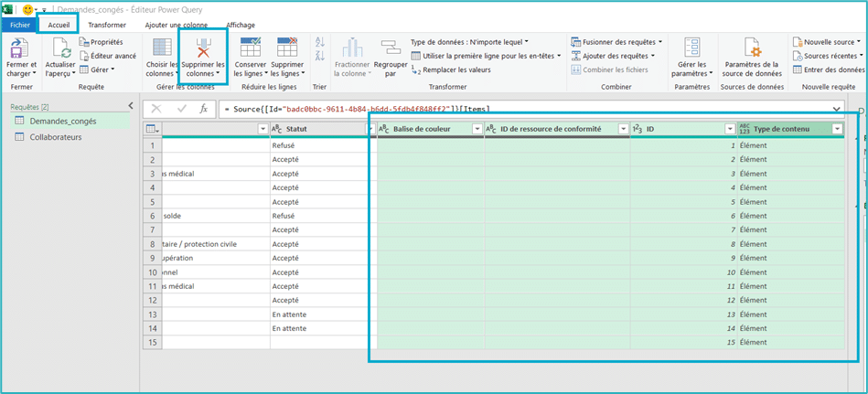This screenshot has height=394, width=868.
Task: Open the Ajouter une colonne tab
Action: point(176,25)
